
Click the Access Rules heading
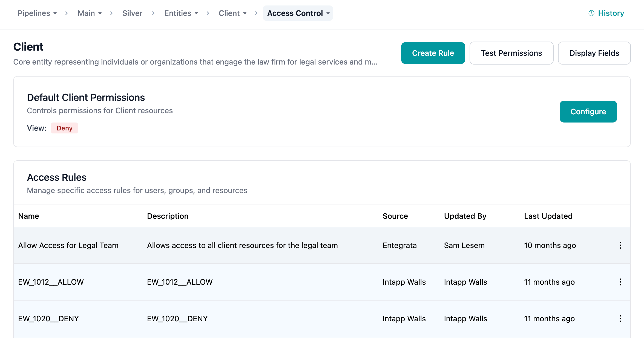pos(57,177)
